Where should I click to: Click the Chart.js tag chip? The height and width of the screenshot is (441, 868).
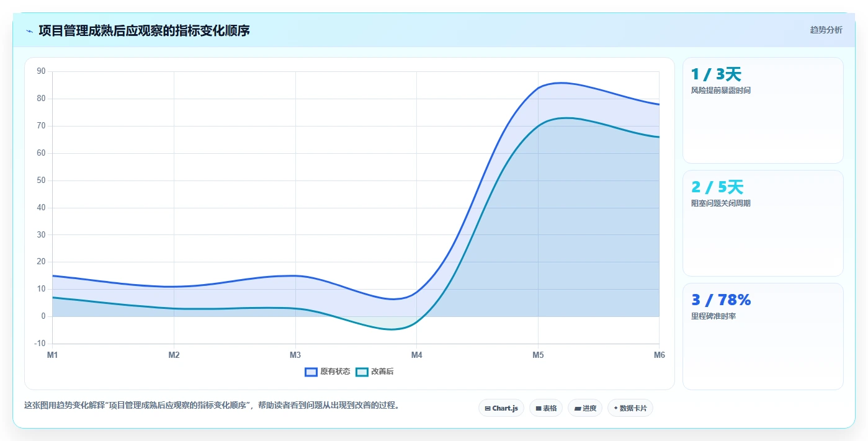(x=501, y=408)
